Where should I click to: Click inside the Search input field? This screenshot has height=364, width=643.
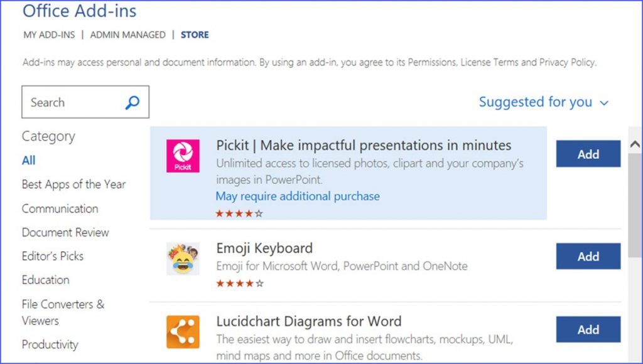(x=69, y=102)
